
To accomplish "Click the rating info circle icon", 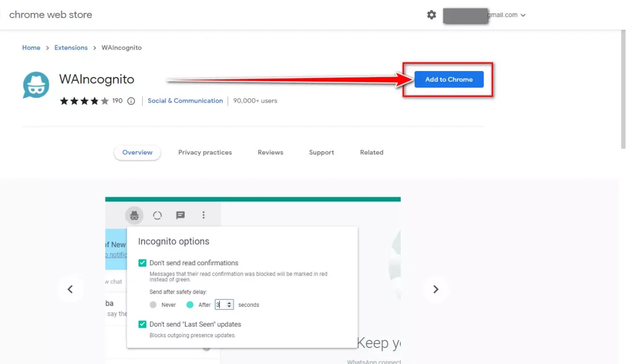I will [131, 101].
